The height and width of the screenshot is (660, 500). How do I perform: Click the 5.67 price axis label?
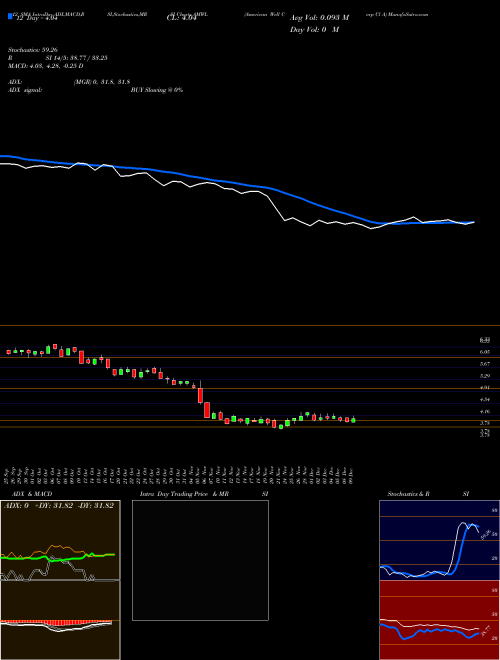[x=484, y=364]
